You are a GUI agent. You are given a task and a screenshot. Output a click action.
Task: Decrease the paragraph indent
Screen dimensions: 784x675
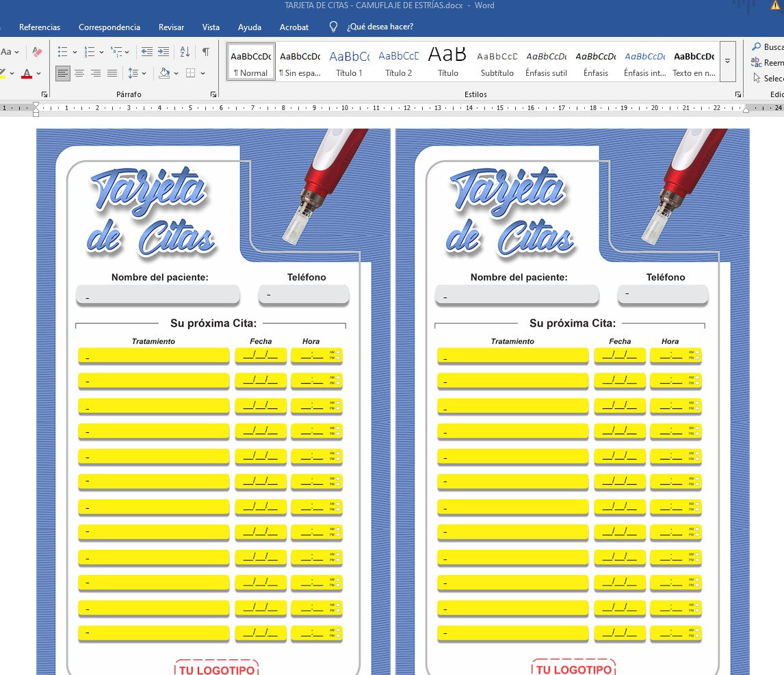[x=146, y=52]
